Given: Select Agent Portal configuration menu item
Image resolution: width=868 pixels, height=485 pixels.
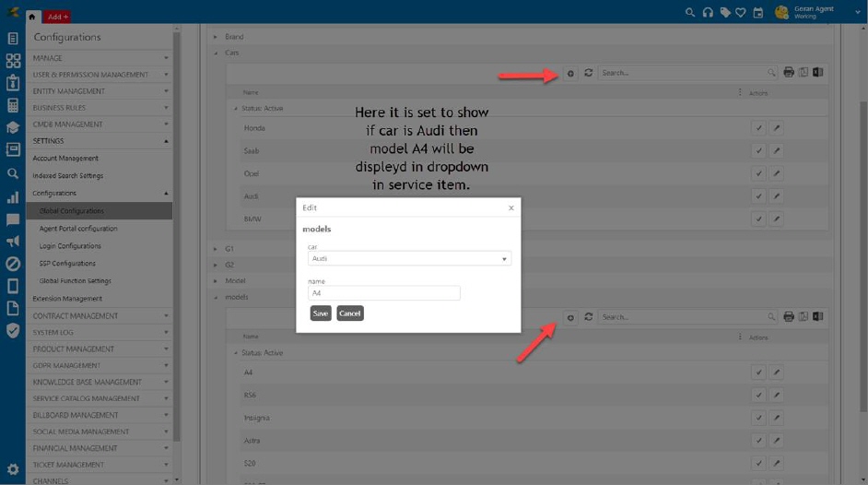Looking at the screenshot, I should tap(78, 229).
